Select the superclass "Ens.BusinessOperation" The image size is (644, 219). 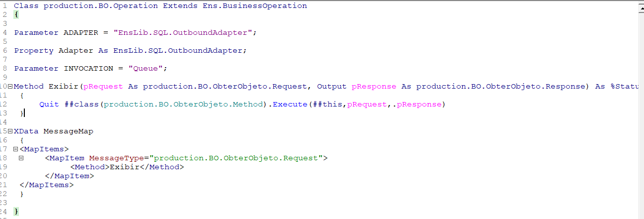[255, 6]
